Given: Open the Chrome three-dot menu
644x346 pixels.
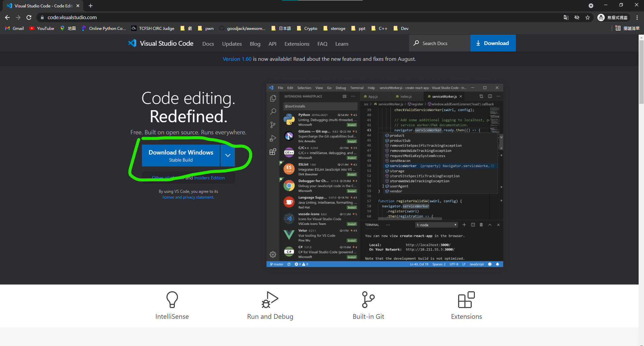Looking at the screenshot, I should [637, 17].
